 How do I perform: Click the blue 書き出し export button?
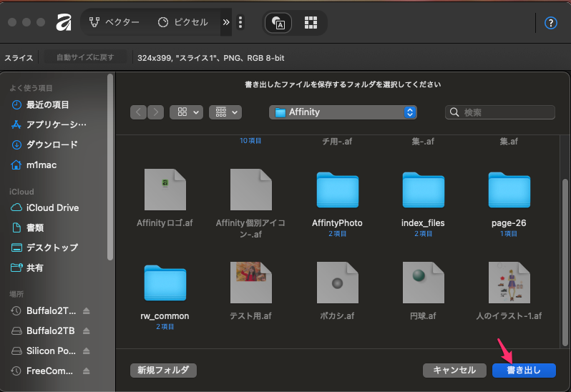pos(524,370)
